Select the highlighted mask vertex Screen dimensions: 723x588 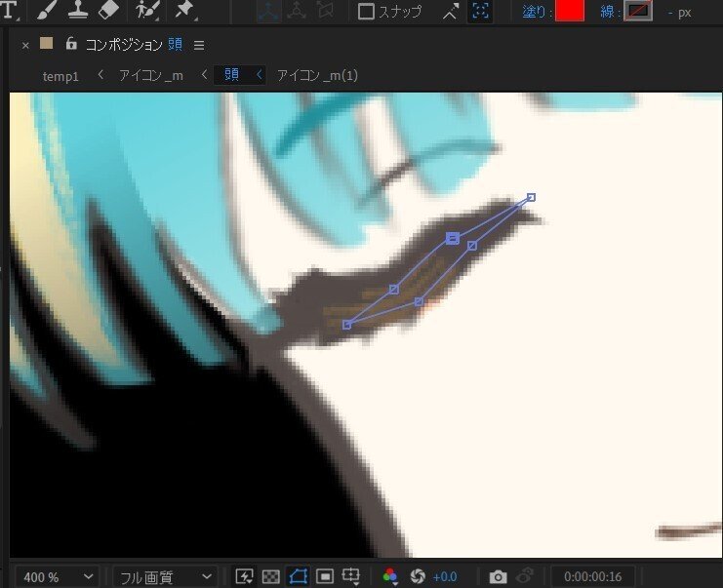click(453, 238)
